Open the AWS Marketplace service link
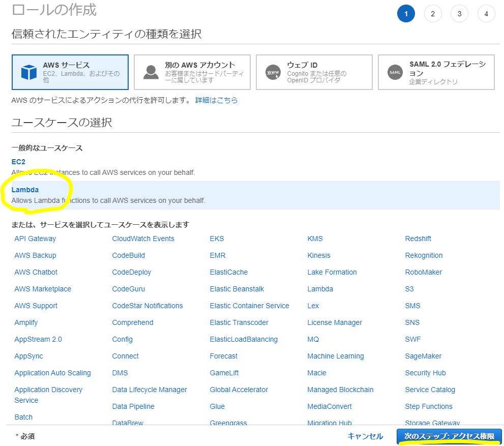 [x=43, y=289]
